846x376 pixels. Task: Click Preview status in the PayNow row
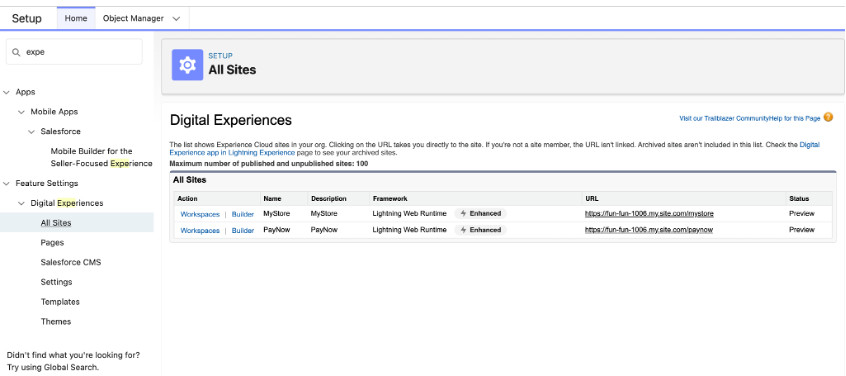tap(802, 230)
